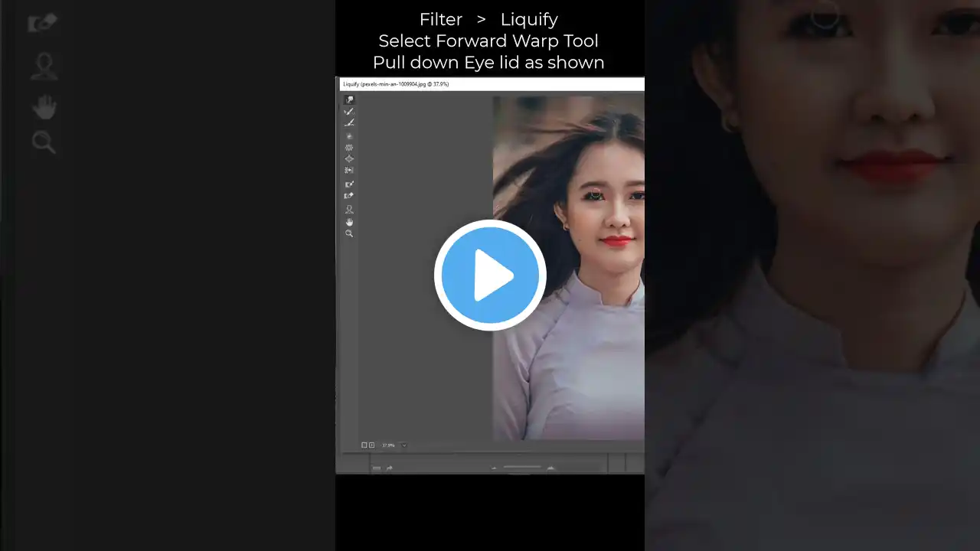Pick the Twirl Clockwise tool

[x=349, y=136]
